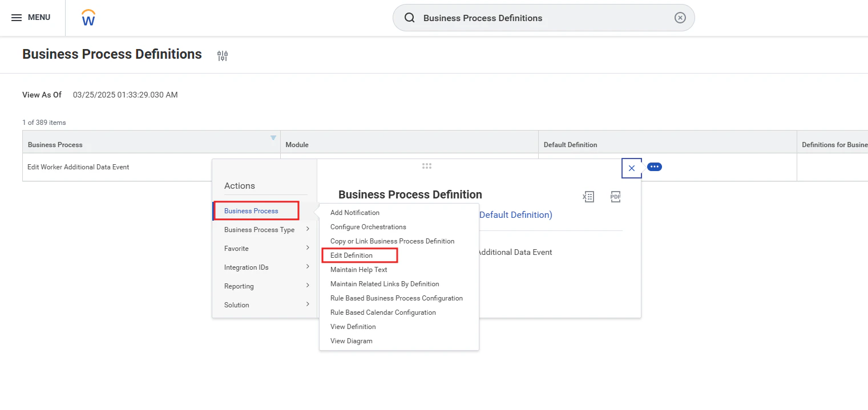The height and width of the screenshot is (410, 868).
Task: Click the Business Process column filter icon
Action: click(x=273, y=137)
